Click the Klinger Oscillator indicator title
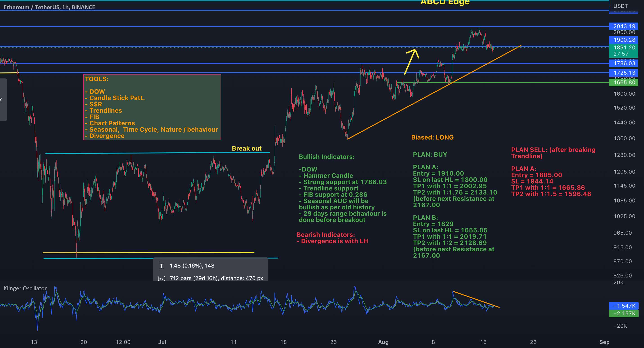The height and width of the screenshot is (348, 644). pyautogui.click(x=25, y=288)
